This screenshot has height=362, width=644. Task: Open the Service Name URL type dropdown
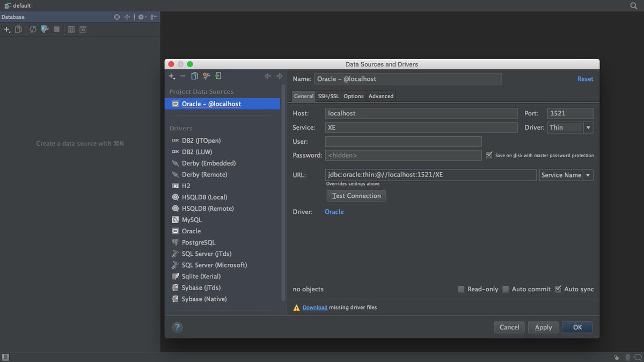pos(566,175)
